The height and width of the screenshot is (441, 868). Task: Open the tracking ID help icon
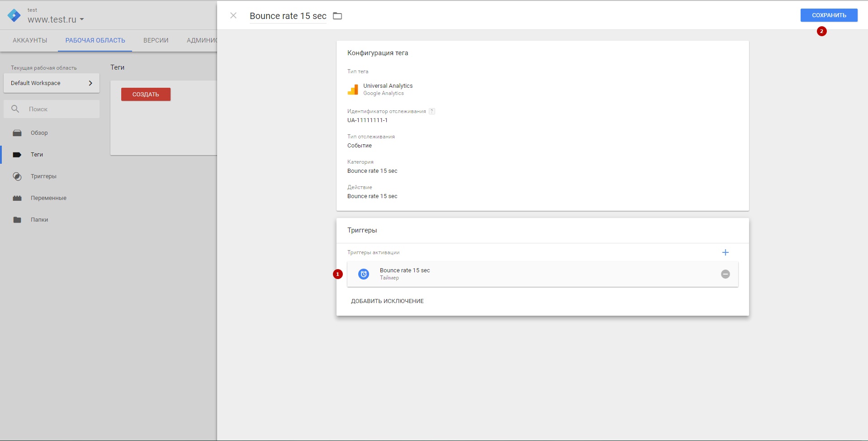pos(432,111)
